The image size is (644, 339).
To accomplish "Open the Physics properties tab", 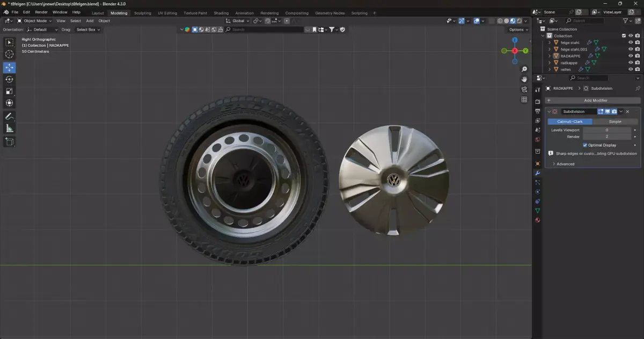I will click(x=537, y=192).
